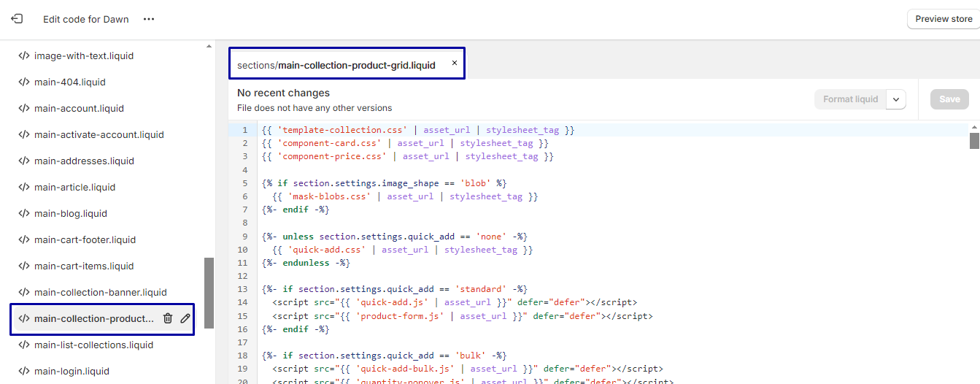
Task: Click the 'bulk' string in line 18
Action: (x=472, y=356)
